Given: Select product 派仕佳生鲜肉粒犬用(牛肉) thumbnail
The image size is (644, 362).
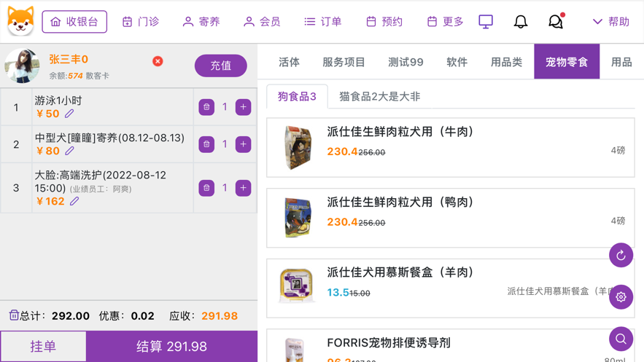Looking at the screenshot, I should click(298, 148).
